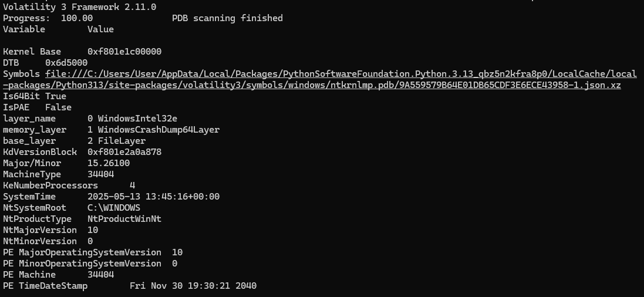Open the Symbols file:///C:/Users link
Viewport: 644px width, 297px height.
click(x=341, y=74)
